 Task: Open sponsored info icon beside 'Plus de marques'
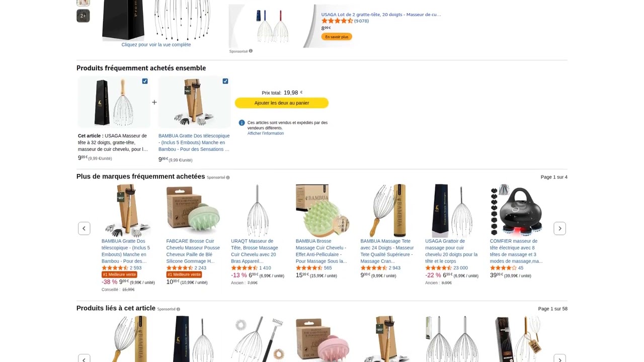(x=228, y=177)
